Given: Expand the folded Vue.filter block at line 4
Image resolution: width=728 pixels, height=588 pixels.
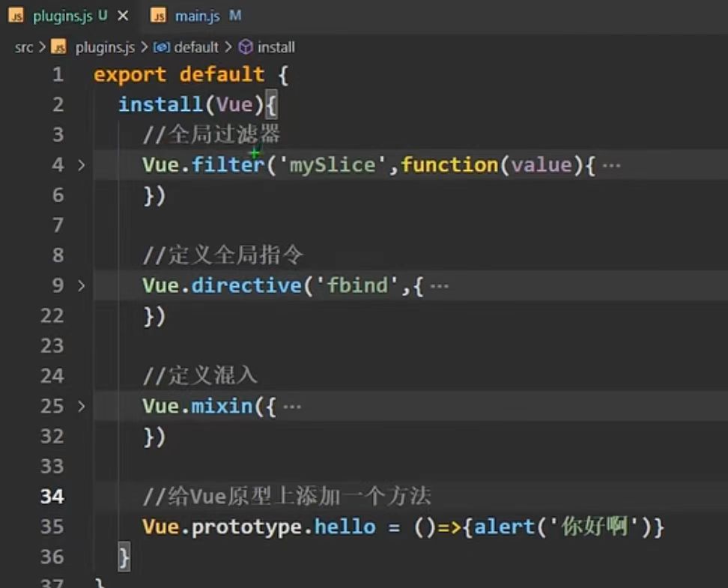Looking at the screenshot, I should [81, 165].
